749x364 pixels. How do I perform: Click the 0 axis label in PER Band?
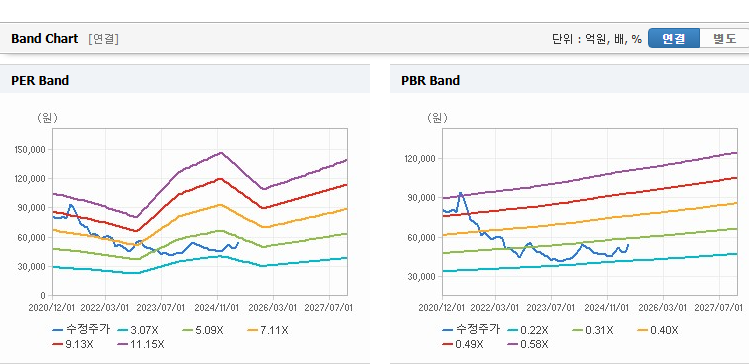tap(43, 296)
